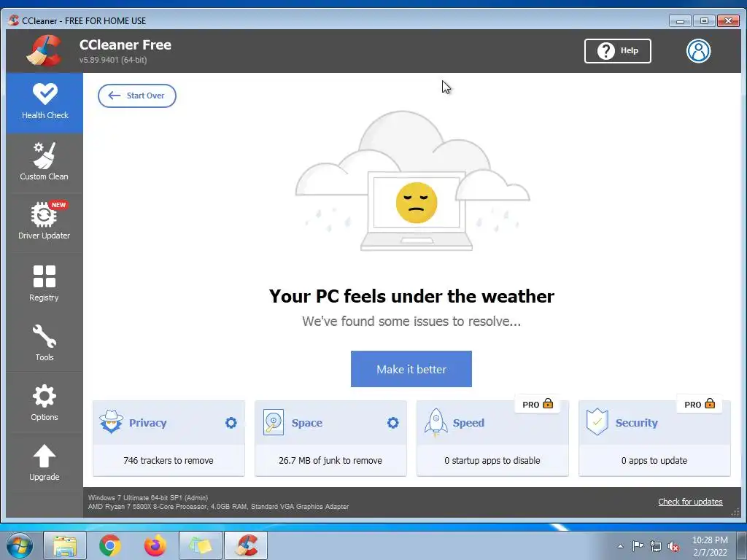747x560 pixels.
Task: Click the Space hard disk icon
Action: tap(274, 422)
